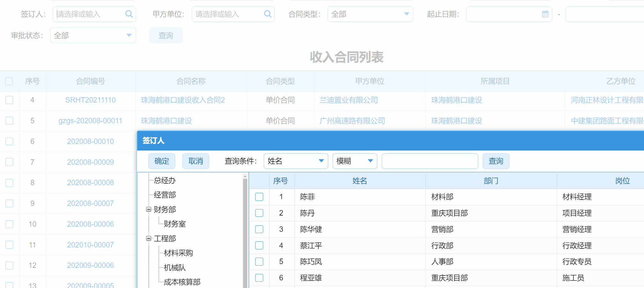
Task: Click the search icon in 签订人 field
Action: tap(129, 14)
